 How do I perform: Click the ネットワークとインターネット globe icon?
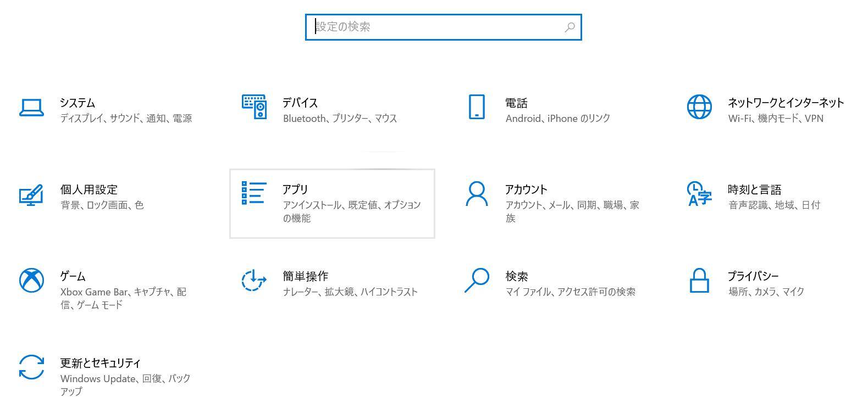699,107
